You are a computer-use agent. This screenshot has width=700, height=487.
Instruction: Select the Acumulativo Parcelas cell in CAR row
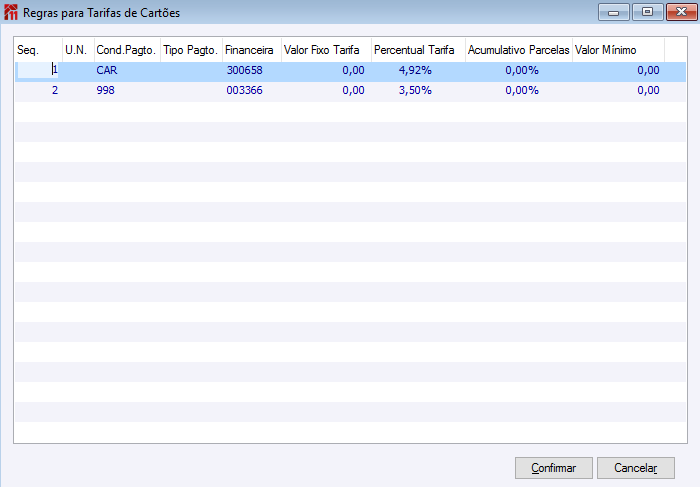coord(519,71)
